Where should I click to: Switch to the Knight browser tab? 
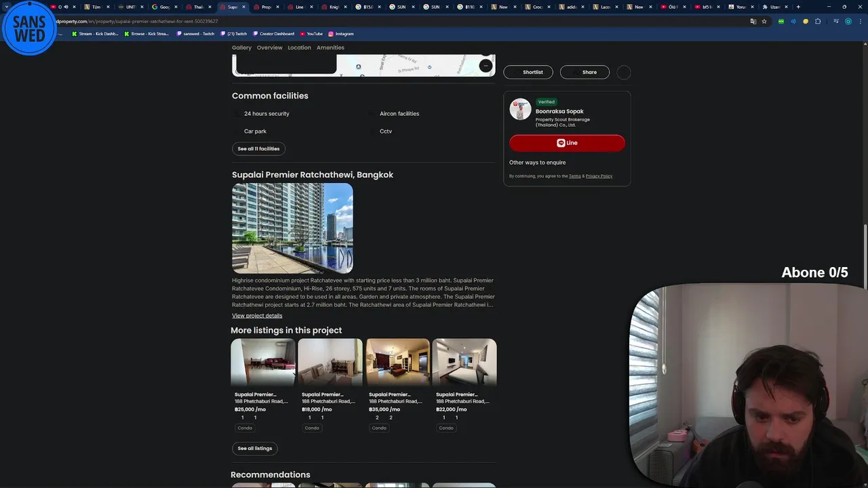pos(334,7)
